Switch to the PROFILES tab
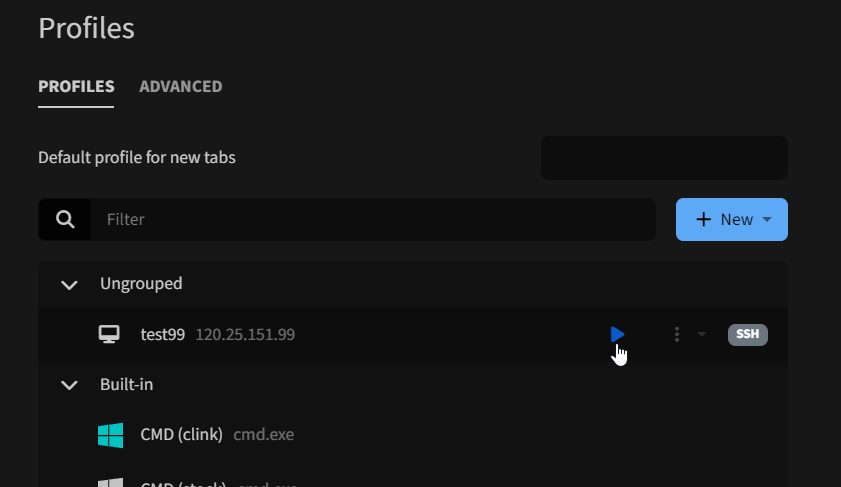This screenshot has width=841, height=487. pyautogui.click(x=76, y=86)
